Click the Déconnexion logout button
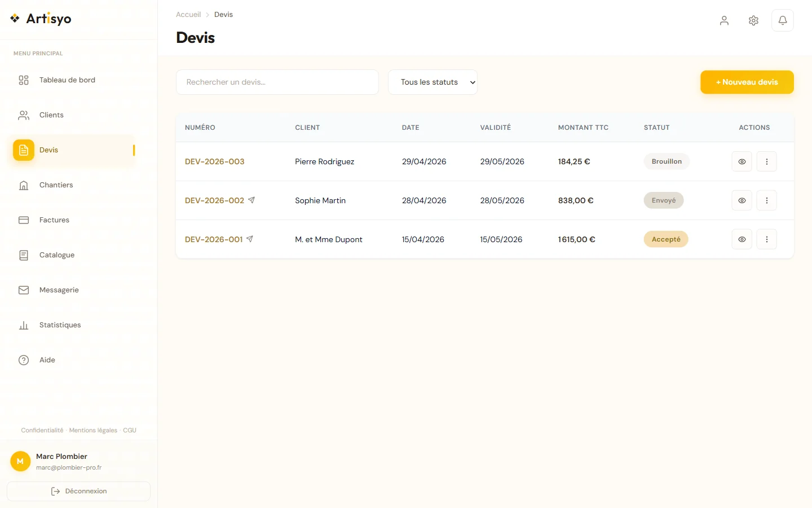812x508 pixels. 78,491
